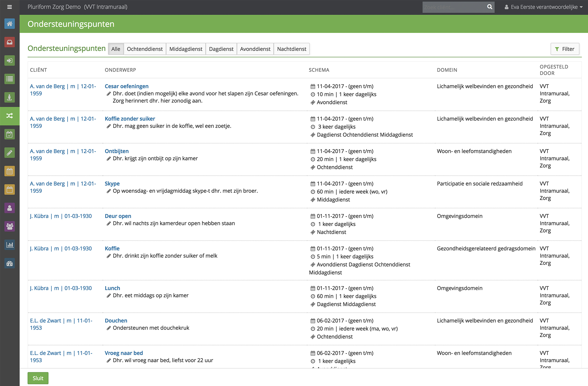Open the Vroeg naar bed link

[124, 353]
